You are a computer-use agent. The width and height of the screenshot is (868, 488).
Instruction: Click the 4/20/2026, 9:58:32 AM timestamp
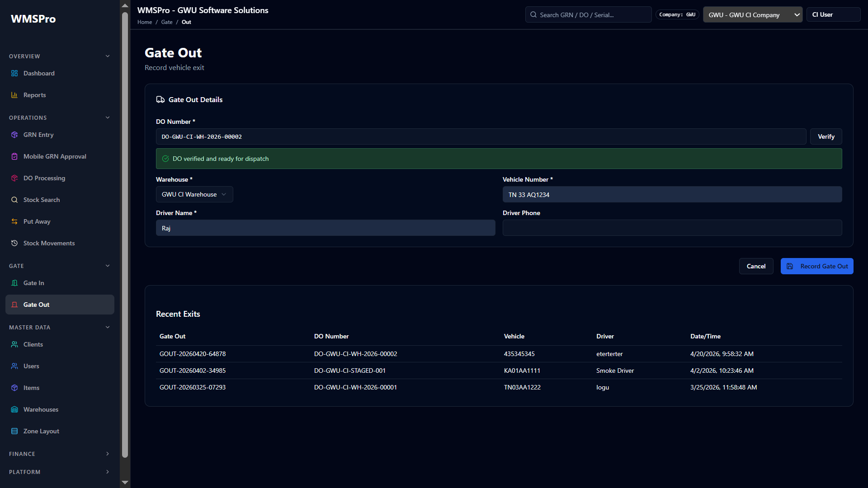point(722,354)
